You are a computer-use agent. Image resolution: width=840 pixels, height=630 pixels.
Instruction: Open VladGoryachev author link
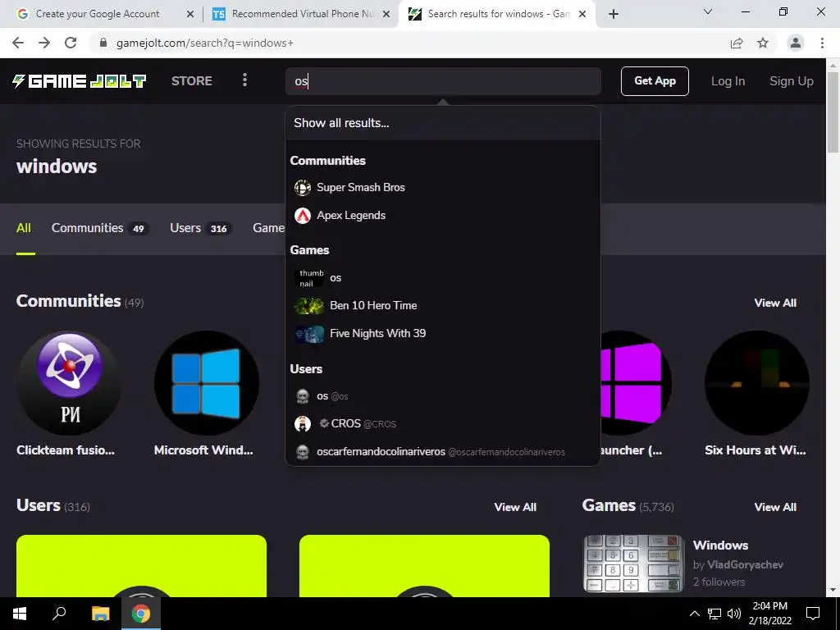(745, 564)
